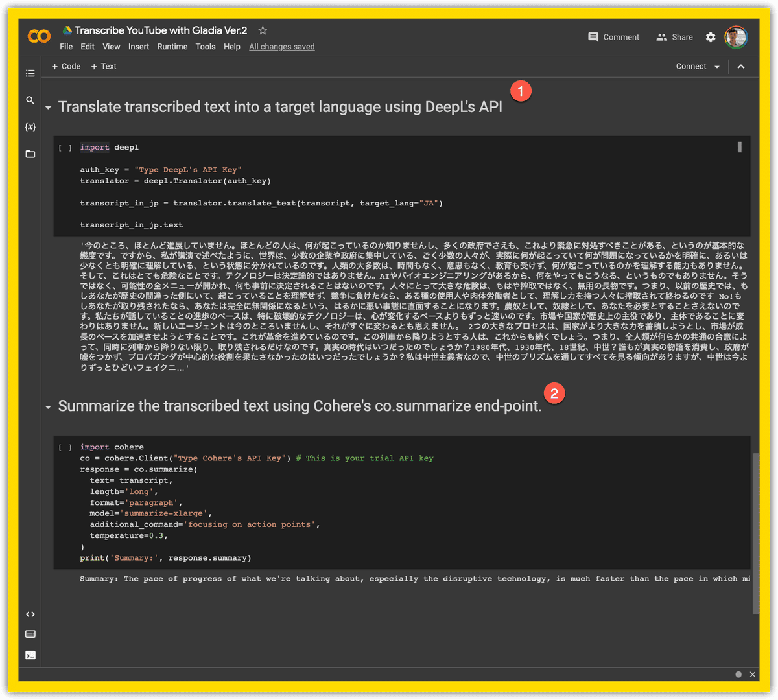Share the notebook

(674, 37)
